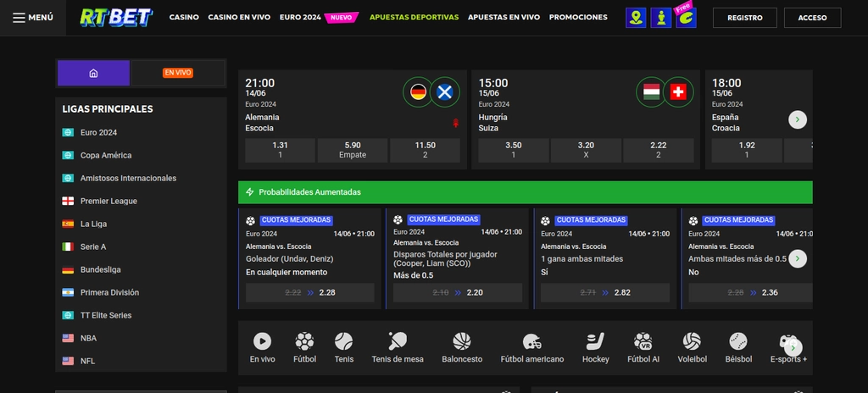Click the Registro button
The height and width of the screenshot is (393, 868).
[x=744, y=18]
